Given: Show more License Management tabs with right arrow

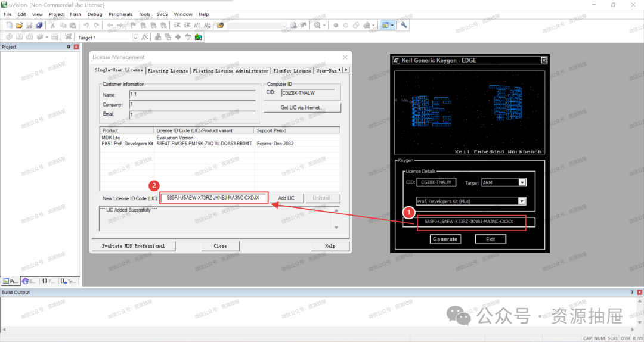Looking at the screenshot, I should pos(346,70).
